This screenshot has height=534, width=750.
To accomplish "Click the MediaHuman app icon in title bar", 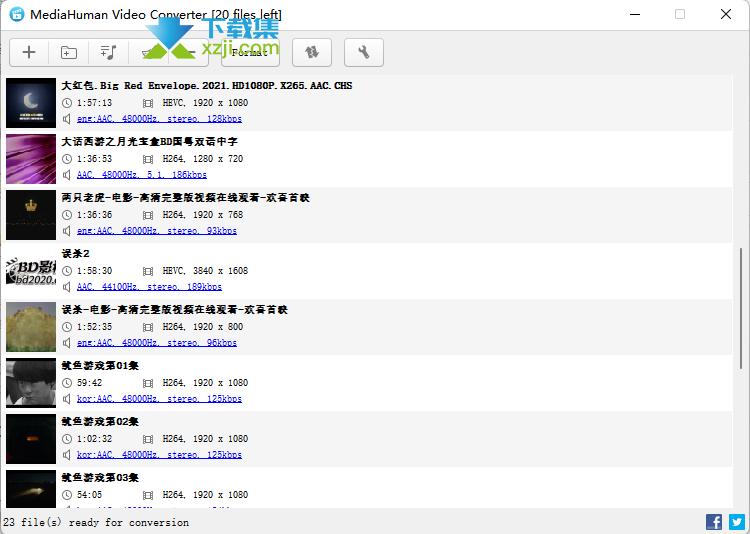I will pyautogui.click(x=17, y=14).
